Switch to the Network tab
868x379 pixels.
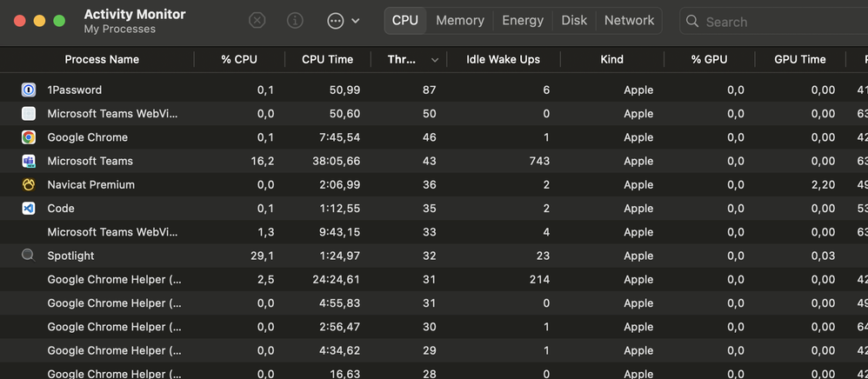pos(629,21)
